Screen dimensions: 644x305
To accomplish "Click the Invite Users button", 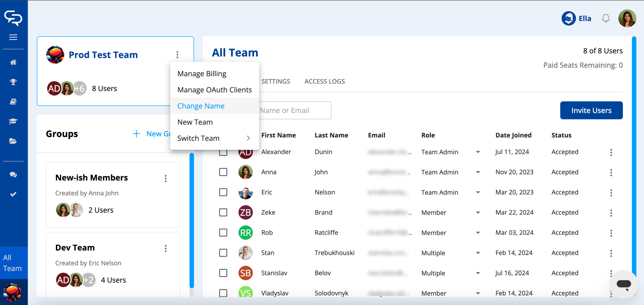I will 591,110.
